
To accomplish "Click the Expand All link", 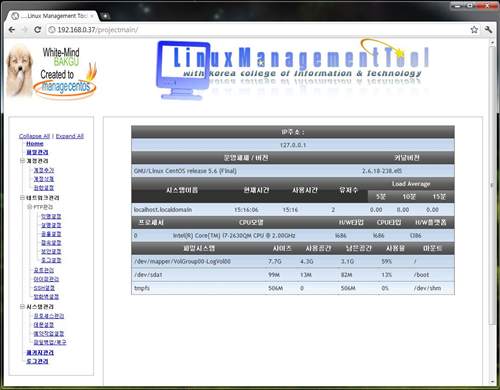I will tap(70, 136).
